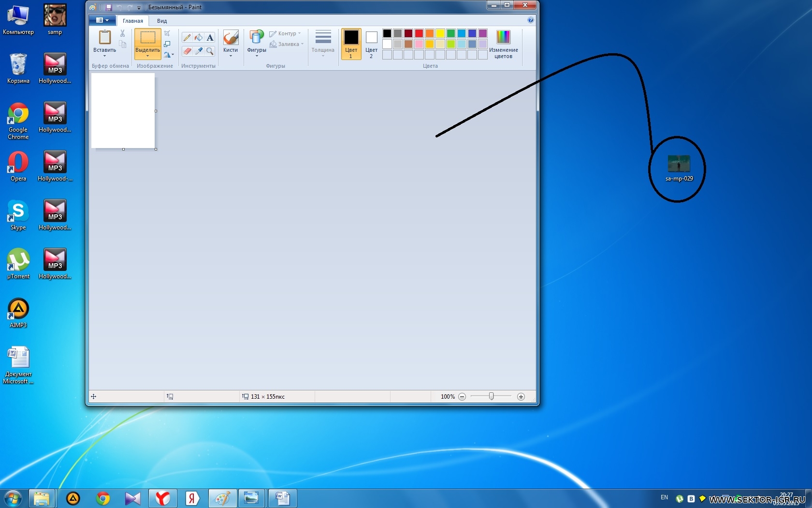Click the Фигуры shapes gallery icon

point(257,37)
